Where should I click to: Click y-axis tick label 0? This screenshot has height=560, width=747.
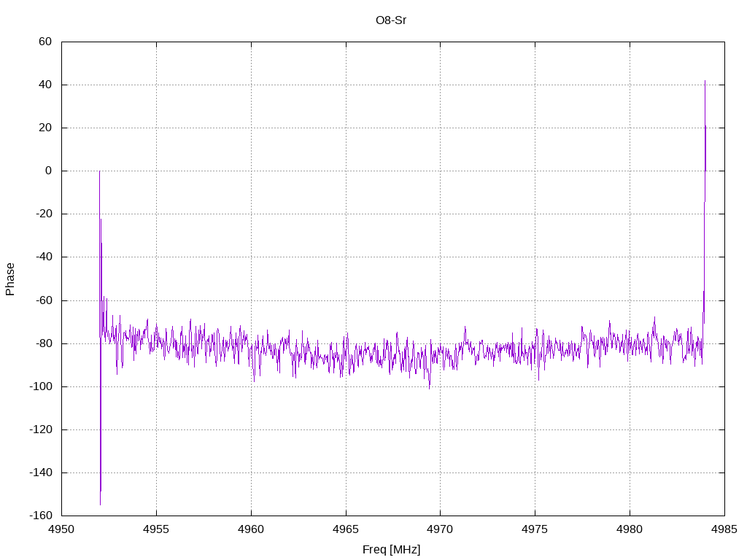49,171
